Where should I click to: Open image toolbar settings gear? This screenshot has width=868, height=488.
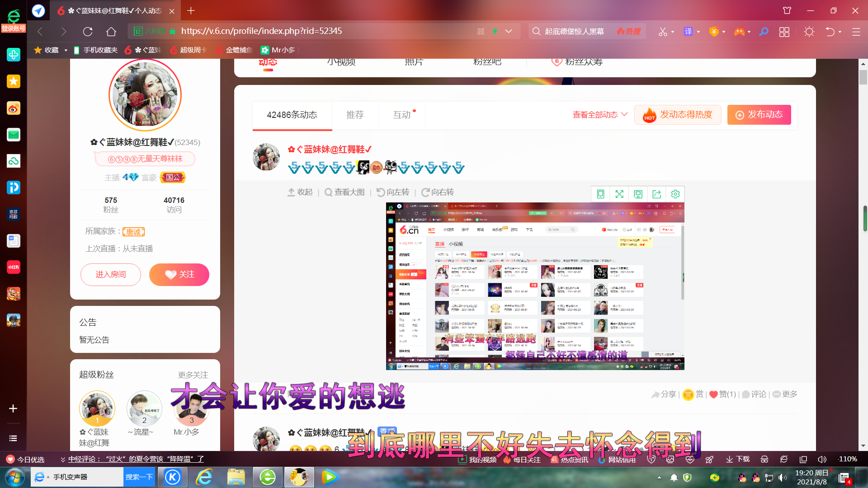pos(675,194)
